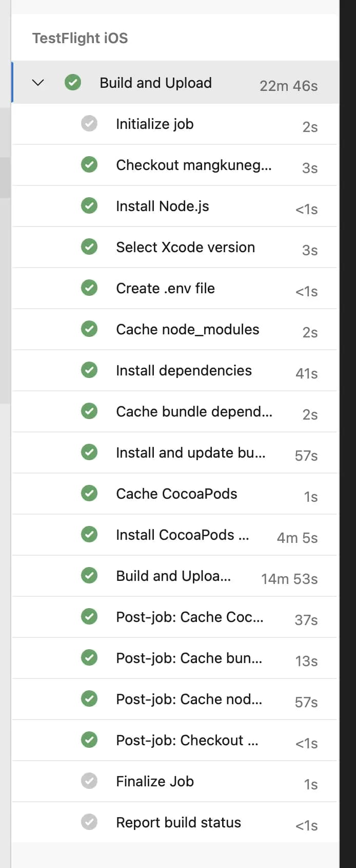This screenshot has height=868, width=356.
Task: Select the Cache node_modules step
Action: [x=174, y=329]
